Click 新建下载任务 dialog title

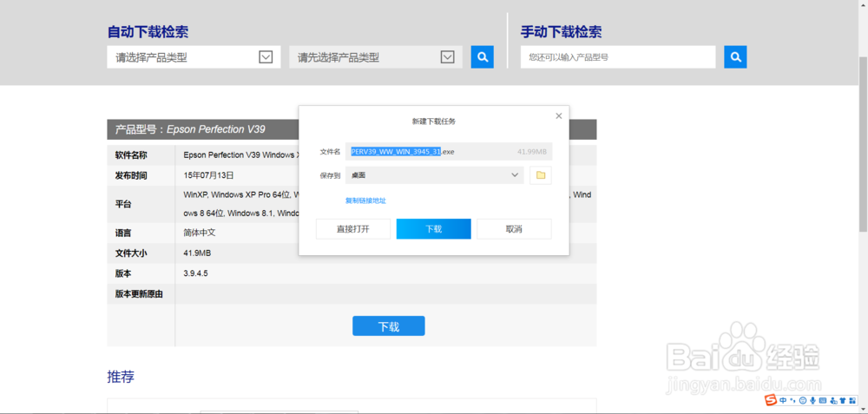[x=433, y=122]
